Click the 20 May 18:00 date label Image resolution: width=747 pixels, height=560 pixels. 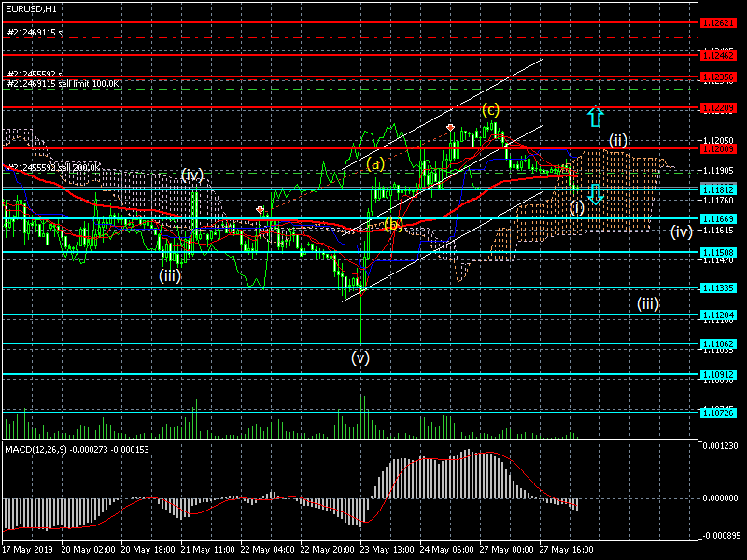(x=148, y=550)
